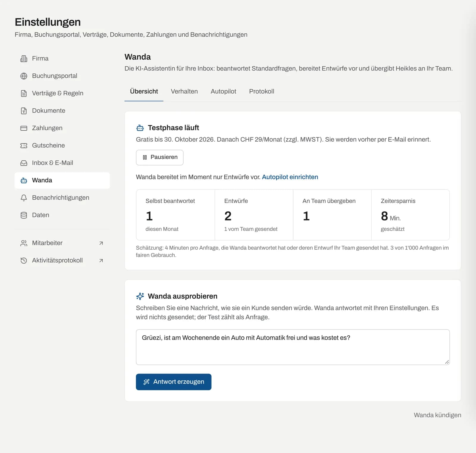
Task: Go to the Buchungsportal settings
Action: [62, 76]
